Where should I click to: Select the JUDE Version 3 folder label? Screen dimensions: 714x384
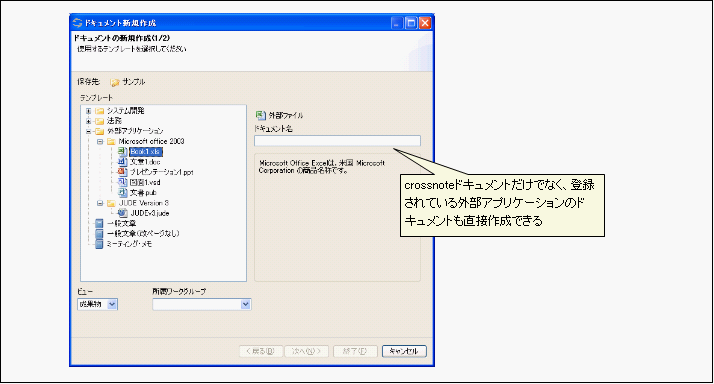tap(143, 203)
